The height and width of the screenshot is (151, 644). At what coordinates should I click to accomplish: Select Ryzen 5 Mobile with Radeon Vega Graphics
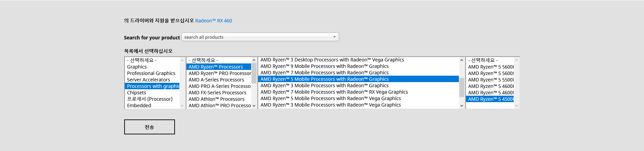(x=358, y=98)
